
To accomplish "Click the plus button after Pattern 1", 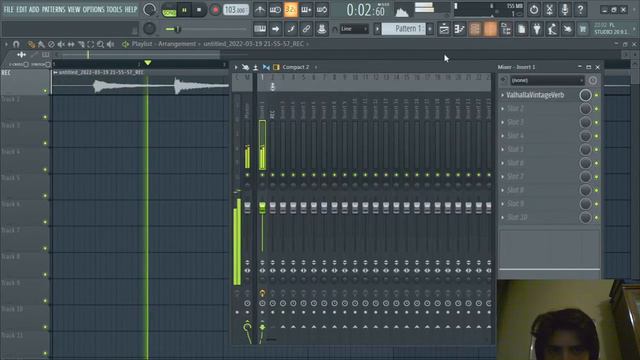I will click(430, 29).
